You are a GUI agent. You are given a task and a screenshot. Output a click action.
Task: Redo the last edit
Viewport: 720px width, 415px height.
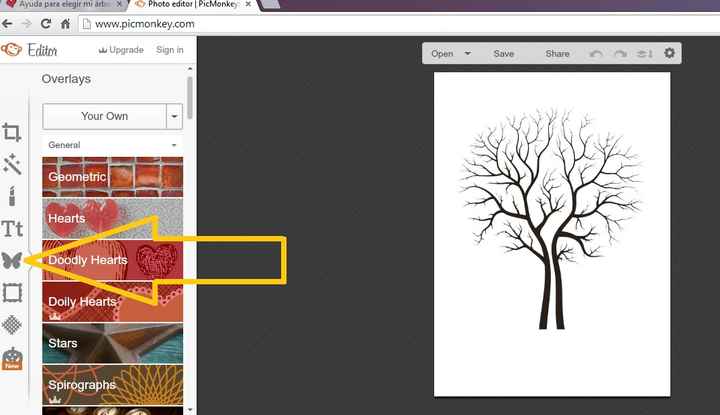[x=621, y=54]
